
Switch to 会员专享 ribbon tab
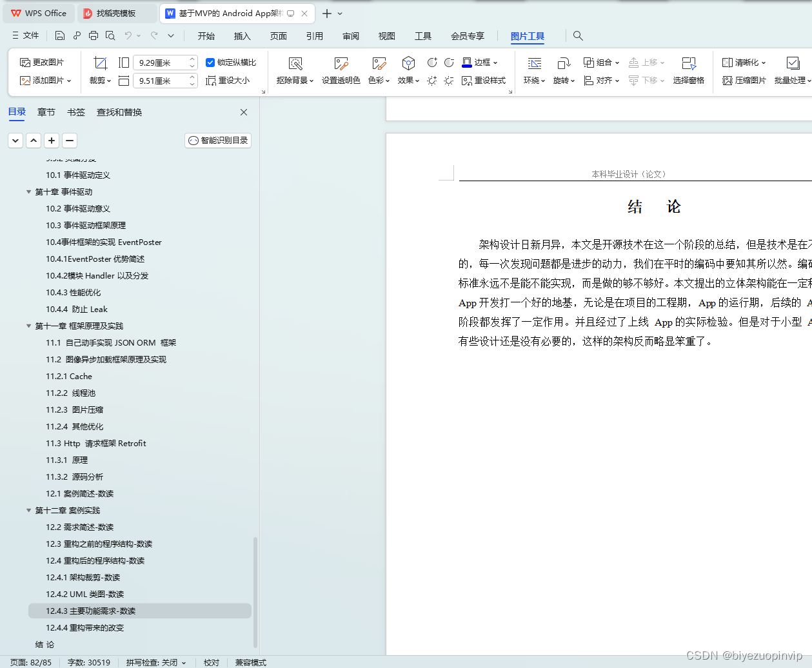tap(468, 36)
